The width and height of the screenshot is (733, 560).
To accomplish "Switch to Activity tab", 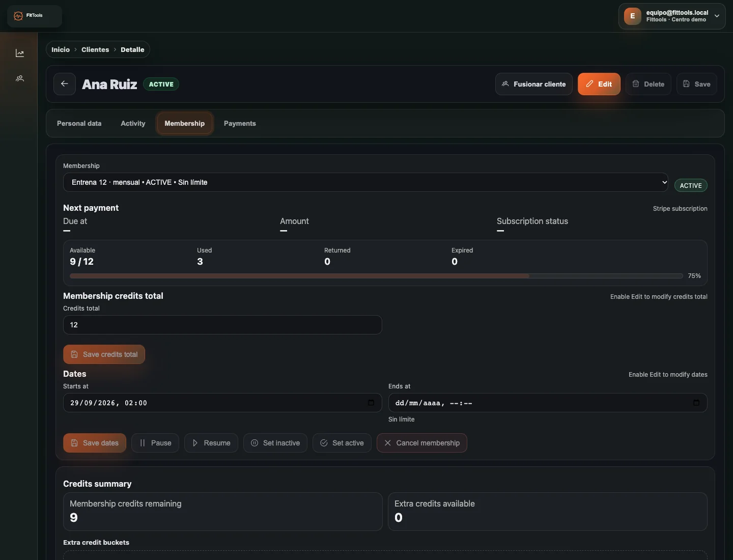I will [x=133, y=123].
